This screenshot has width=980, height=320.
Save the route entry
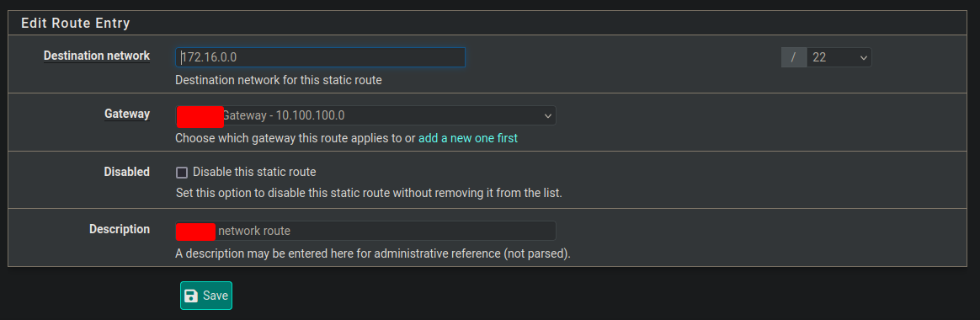206,296
